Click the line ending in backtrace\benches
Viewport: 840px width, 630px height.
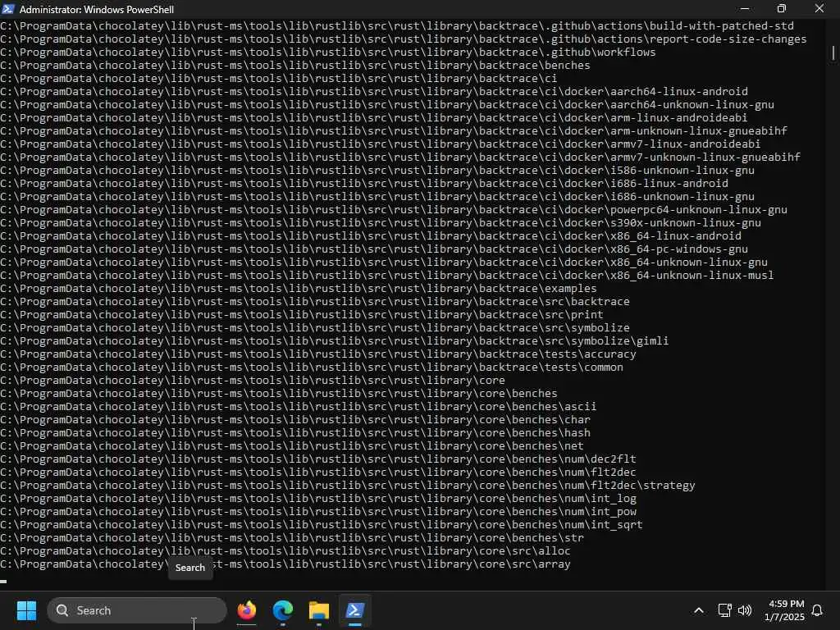click(295, 66)
